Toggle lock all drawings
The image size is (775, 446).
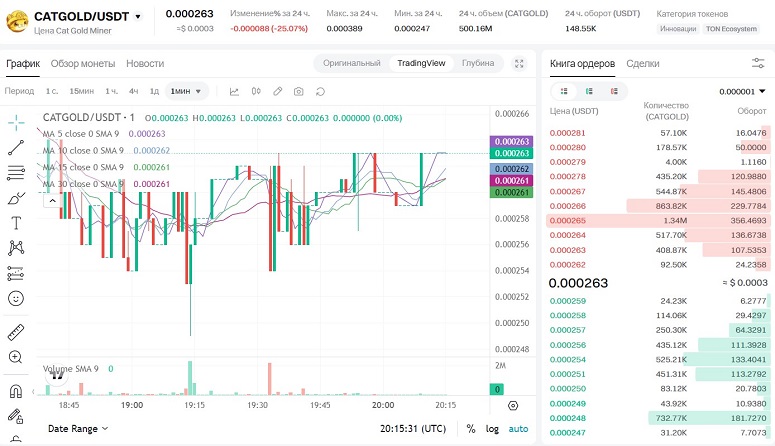16,416
